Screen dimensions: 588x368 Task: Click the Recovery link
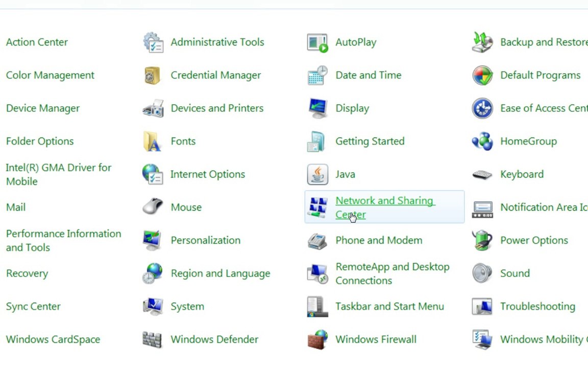pyautogui.click(x=27, y=274)
